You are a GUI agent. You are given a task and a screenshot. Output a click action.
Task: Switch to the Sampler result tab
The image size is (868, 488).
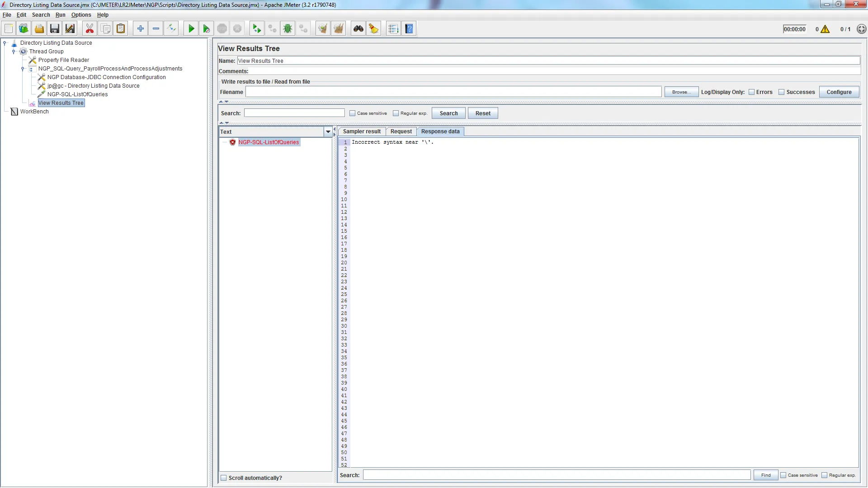click(362, 131)
